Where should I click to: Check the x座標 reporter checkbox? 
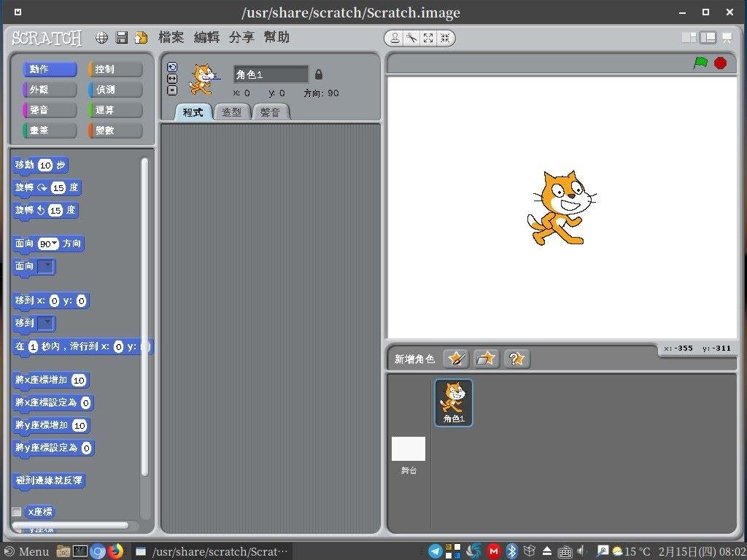pos(17,512)
